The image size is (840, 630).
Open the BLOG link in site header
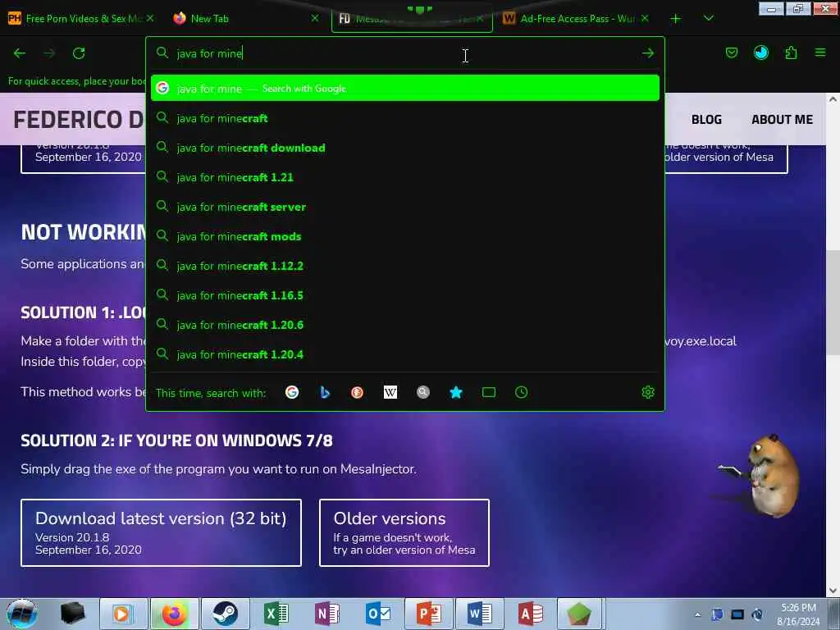pyautogui.click(x=706, y=120)
